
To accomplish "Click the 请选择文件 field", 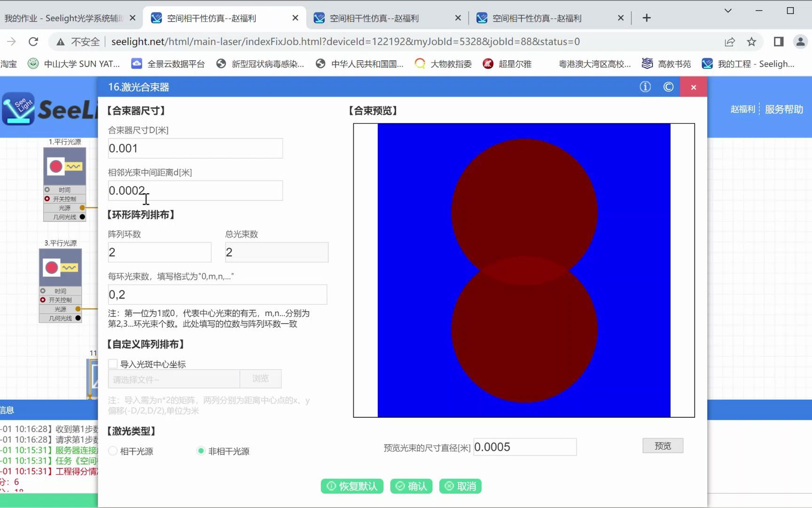I will pyautogui.click(x=174, y=379).
